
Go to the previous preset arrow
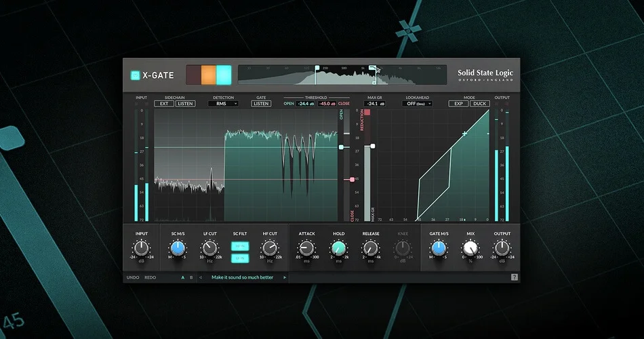[x=201, y=277]
